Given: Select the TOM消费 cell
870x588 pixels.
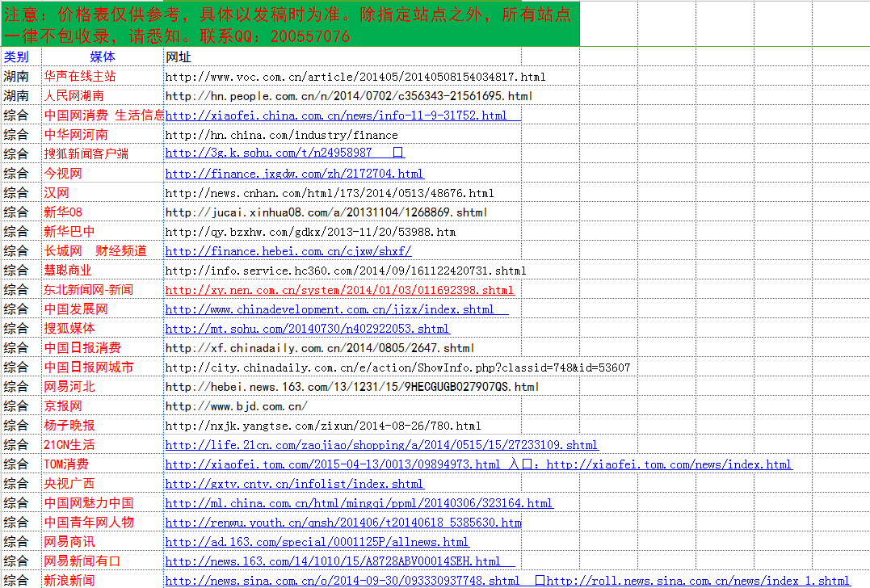Looking at the screenshot, I should click(103, 464).
